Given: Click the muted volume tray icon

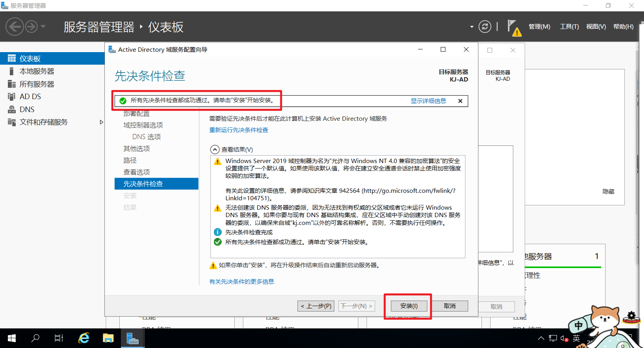Looking at the screenshot, I should [564, 338].
